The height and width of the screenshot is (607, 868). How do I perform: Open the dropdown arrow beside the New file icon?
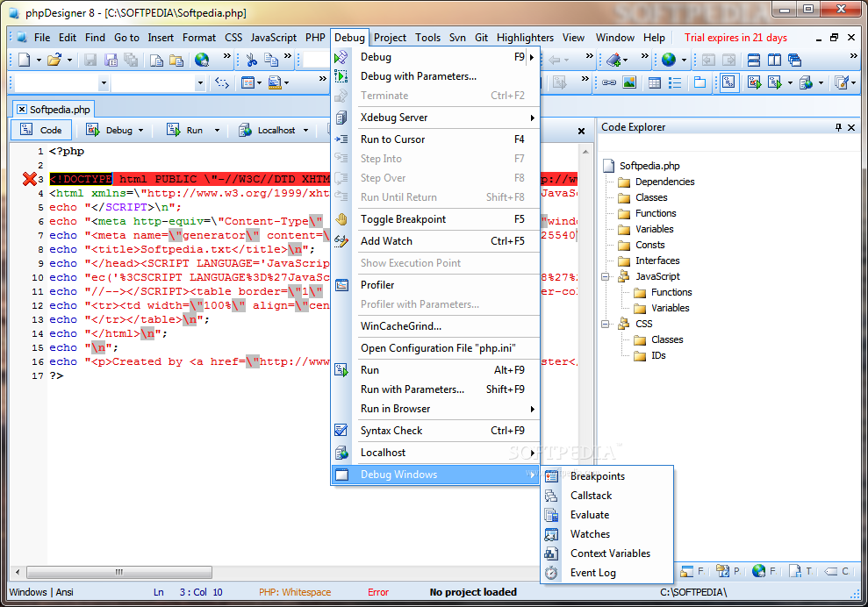click(x=39, y=60)
